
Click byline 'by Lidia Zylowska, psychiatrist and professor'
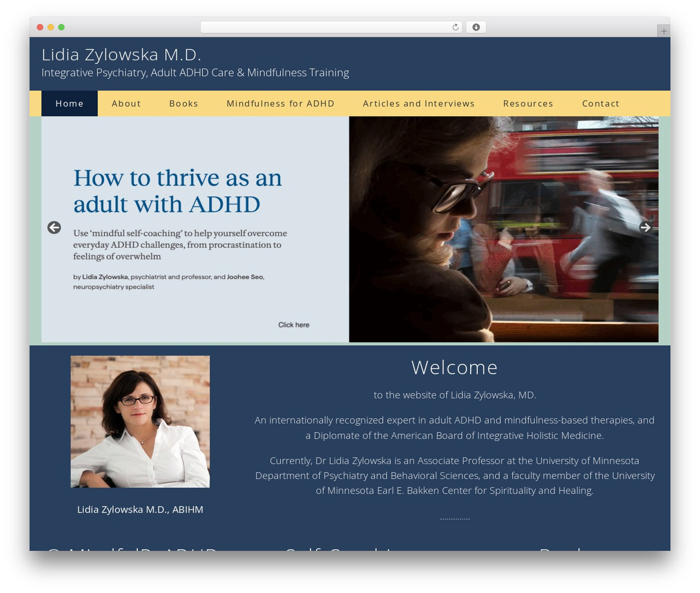pyautogui.click(x=168, y=282)
